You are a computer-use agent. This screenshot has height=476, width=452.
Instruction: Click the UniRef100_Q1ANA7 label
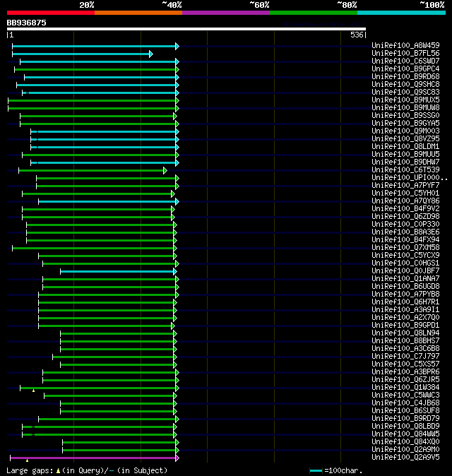405,279
